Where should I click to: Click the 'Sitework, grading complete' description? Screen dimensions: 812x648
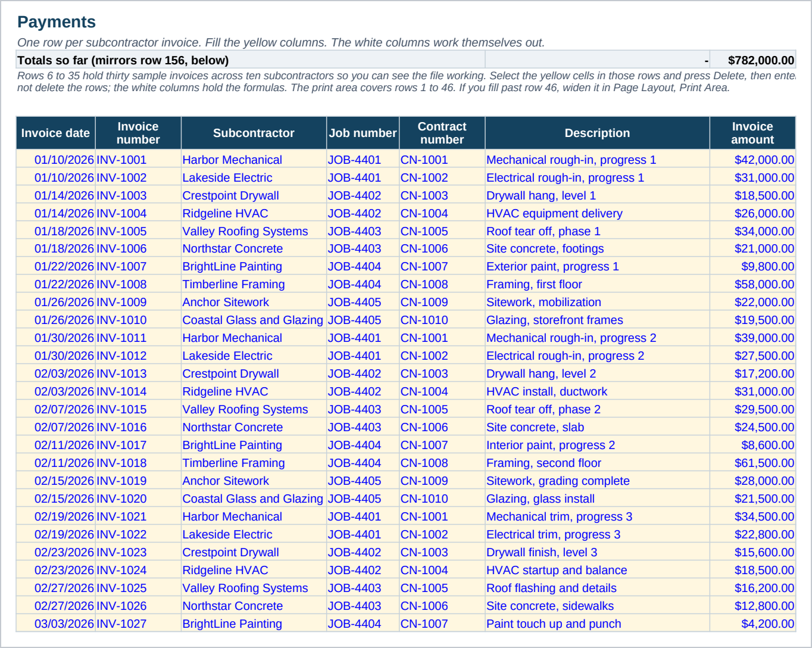point(597,481)
